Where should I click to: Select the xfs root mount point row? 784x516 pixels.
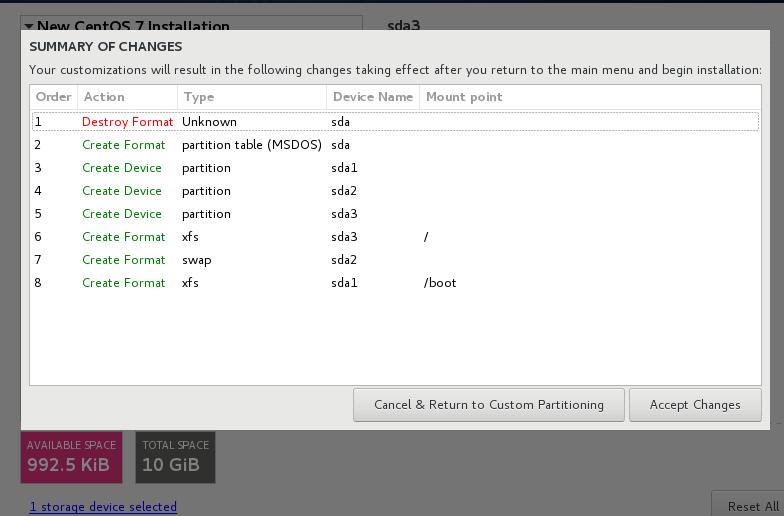coord(394,237)
